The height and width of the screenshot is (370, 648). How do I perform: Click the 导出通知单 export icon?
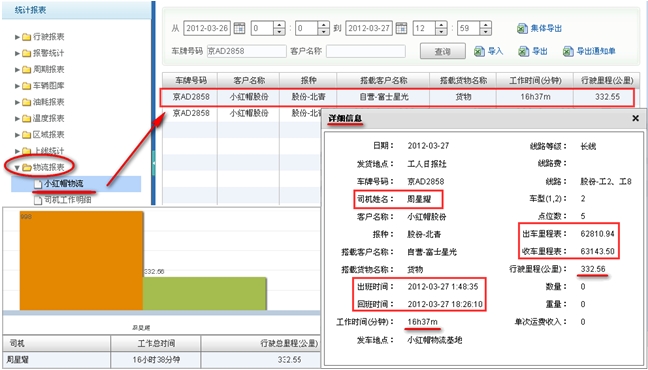tap(568, 51)
